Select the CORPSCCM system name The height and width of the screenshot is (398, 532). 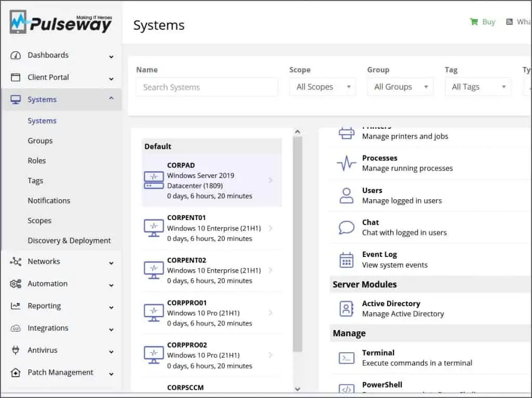(x=185, y=388)
